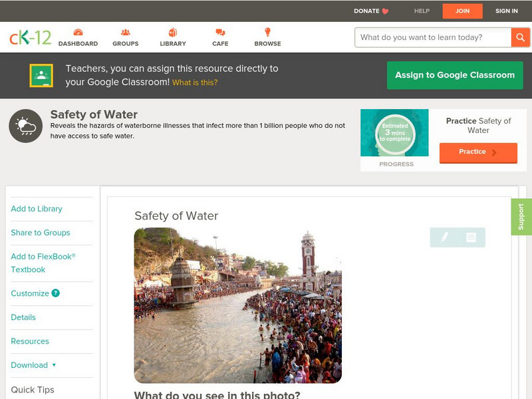Click the waterborne illnesses description text
The image size is (532, 399).
click(198, 130)
